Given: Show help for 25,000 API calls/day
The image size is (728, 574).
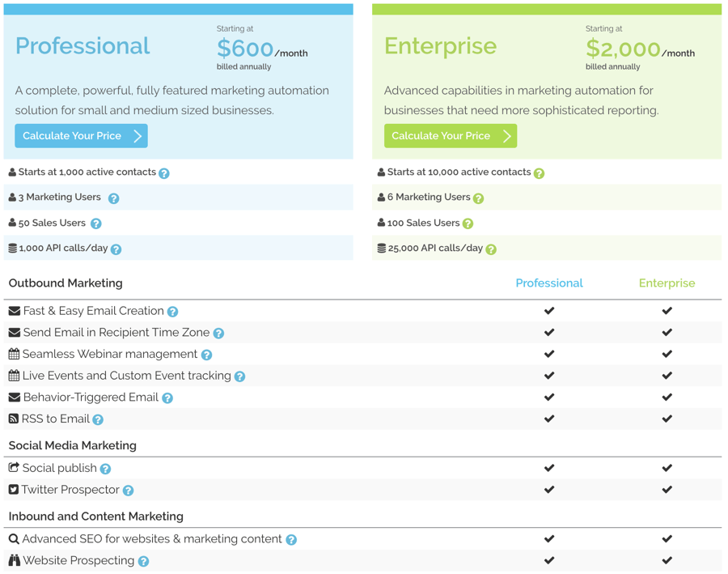Looking at the screenshot, I should click(x=491, y=249).
